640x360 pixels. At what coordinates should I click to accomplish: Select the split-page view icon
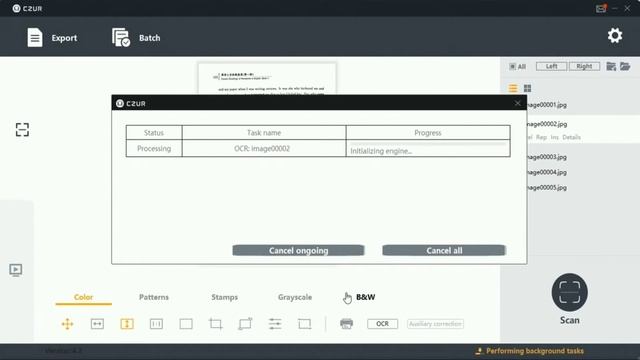click(156, 324)
